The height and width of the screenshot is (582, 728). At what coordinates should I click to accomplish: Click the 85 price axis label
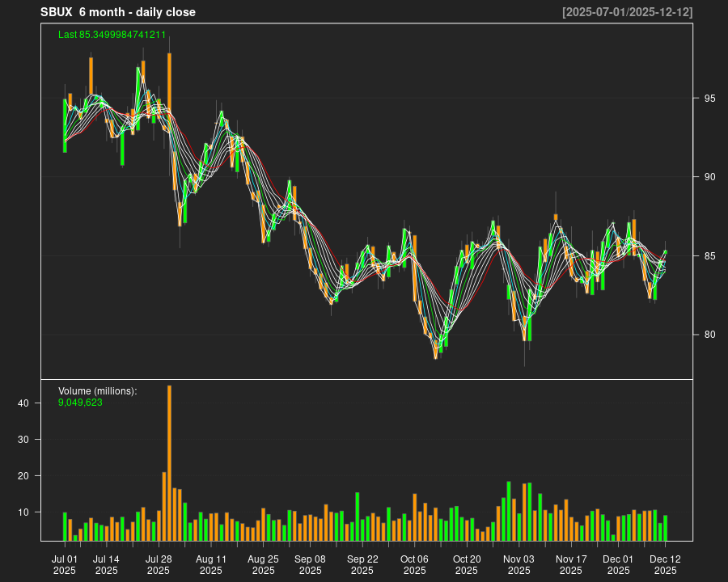(709, 256)
